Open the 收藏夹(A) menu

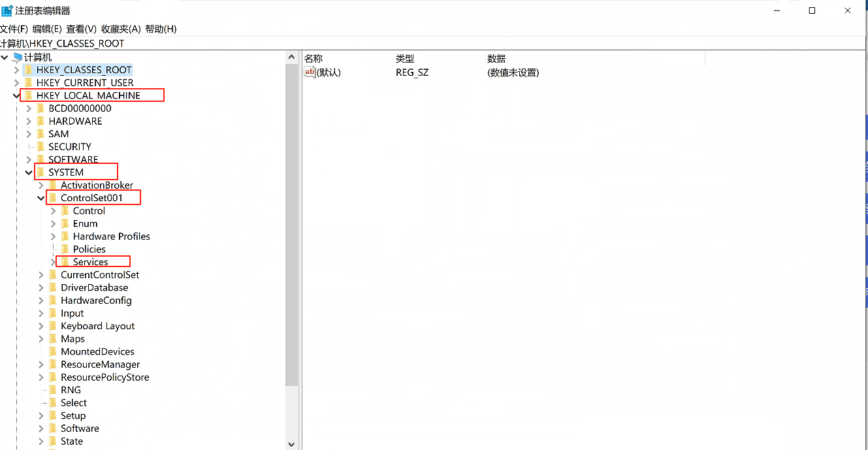[121, 29]
